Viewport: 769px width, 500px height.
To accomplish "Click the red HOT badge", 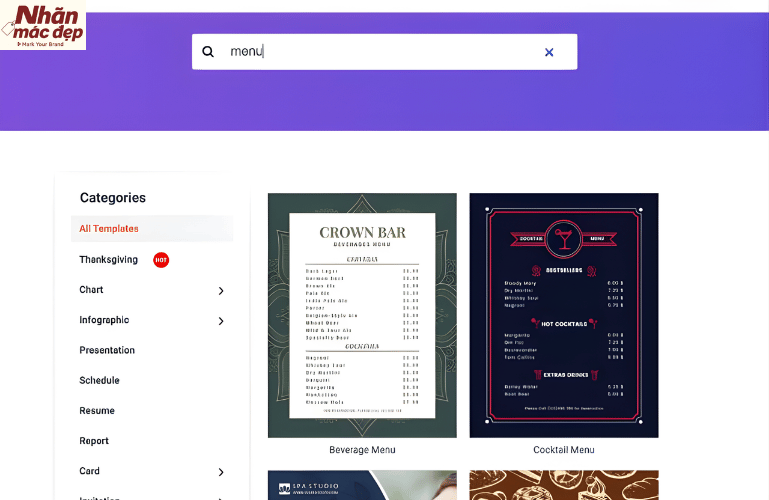I will (161, 260).
